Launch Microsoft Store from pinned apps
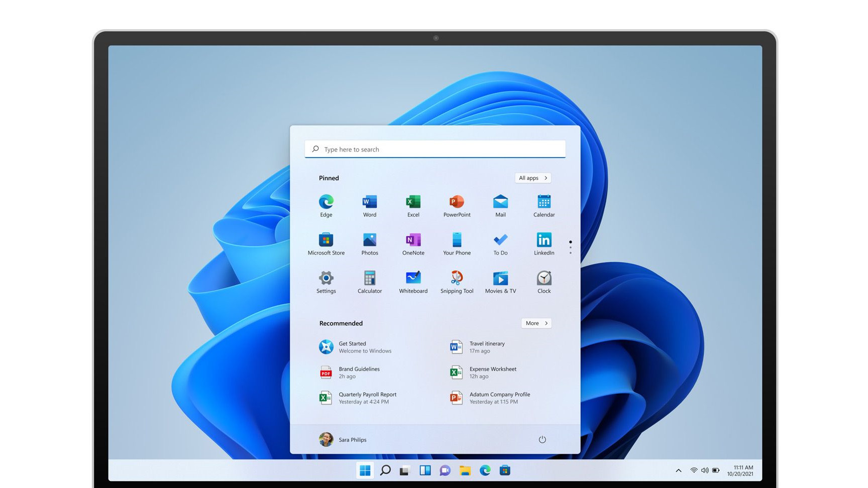The image size is (868, 488). tap(326, 244)
